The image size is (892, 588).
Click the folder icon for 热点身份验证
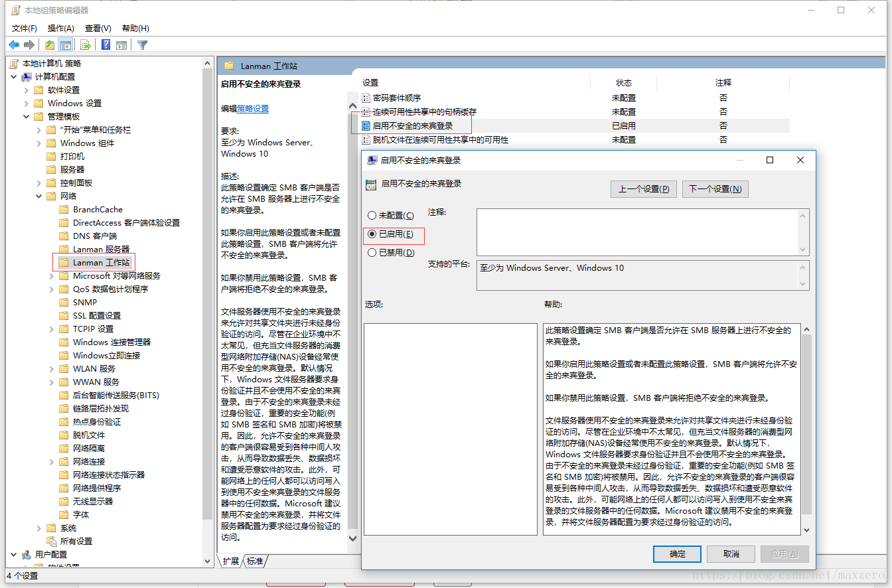coord(64,421)
